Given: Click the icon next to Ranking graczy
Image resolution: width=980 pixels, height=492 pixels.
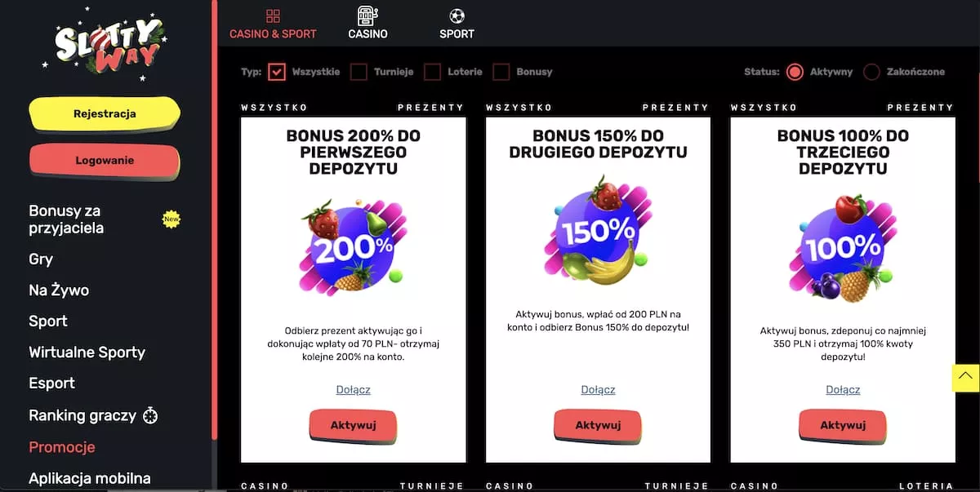Looking at the screenshot, I should click(150, 415).
